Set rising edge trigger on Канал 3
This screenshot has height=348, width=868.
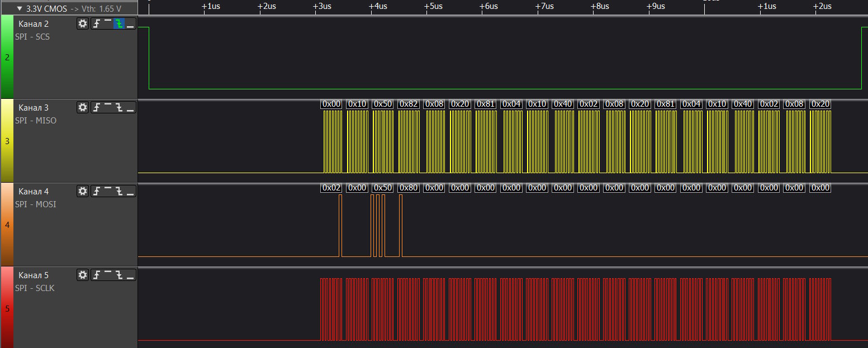(97, 107)
